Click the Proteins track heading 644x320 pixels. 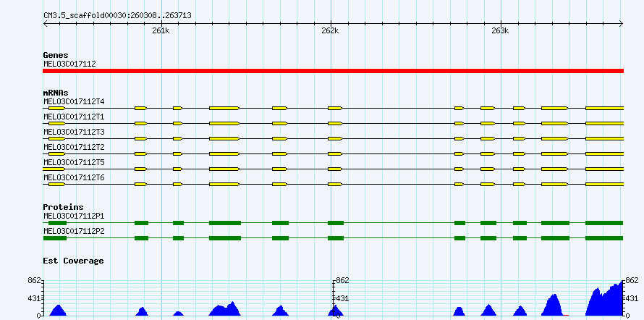(63, 207)
